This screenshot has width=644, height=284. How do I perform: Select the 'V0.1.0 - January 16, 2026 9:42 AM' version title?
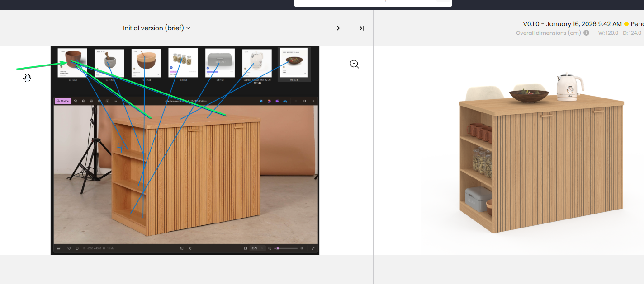point(573,24)
